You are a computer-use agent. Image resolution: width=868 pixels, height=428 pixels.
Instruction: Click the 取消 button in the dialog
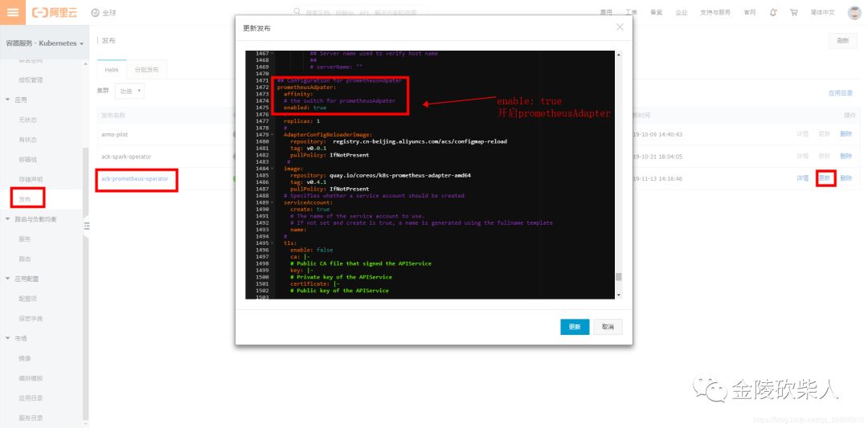(608, 327)
